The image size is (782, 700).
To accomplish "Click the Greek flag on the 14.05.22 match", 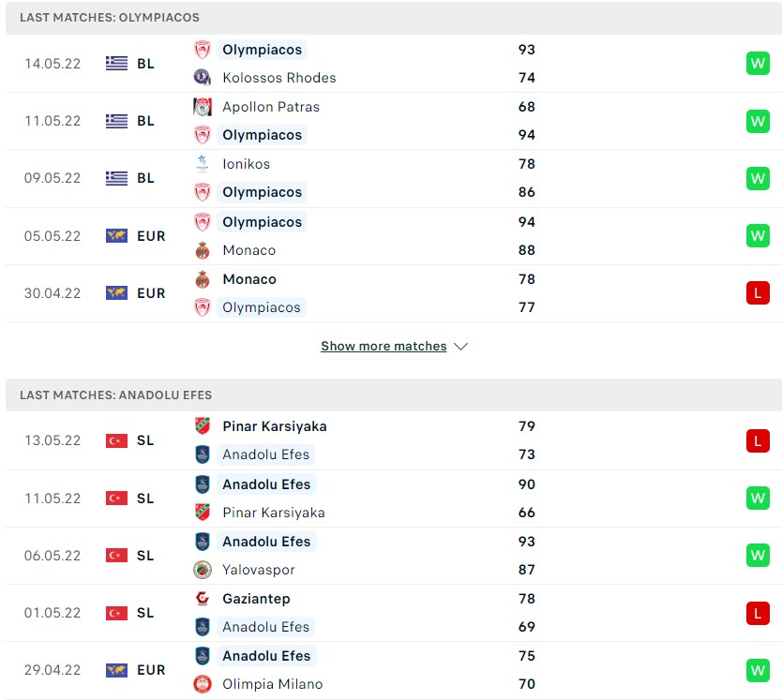I will (x=116, y=64).
